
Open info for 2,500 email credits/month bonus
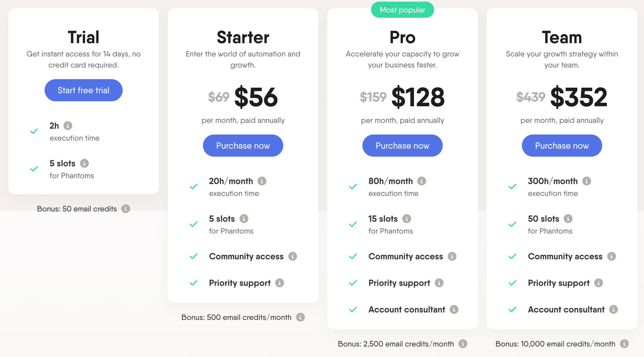point(463,344)
